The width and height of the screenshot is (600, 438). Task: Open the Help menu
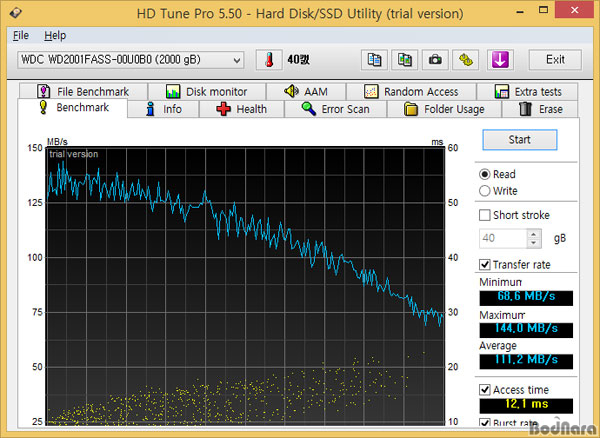[x=55, y=35]
